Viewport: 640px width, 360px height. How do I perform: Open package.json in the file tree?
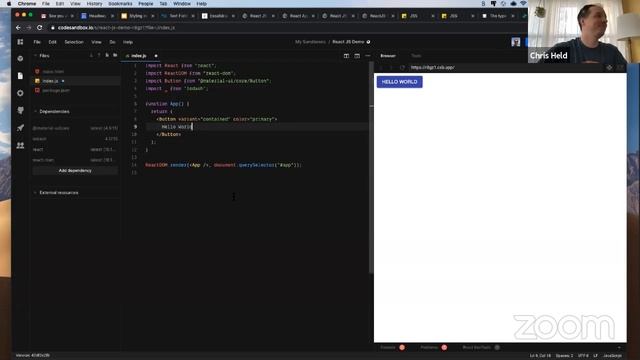[x=56, y=91]
